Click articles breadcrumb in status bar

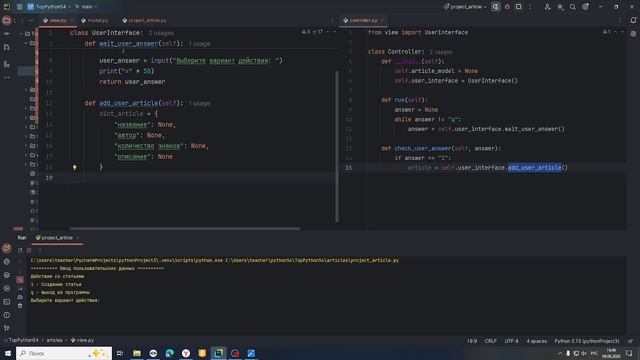point(54,340)
